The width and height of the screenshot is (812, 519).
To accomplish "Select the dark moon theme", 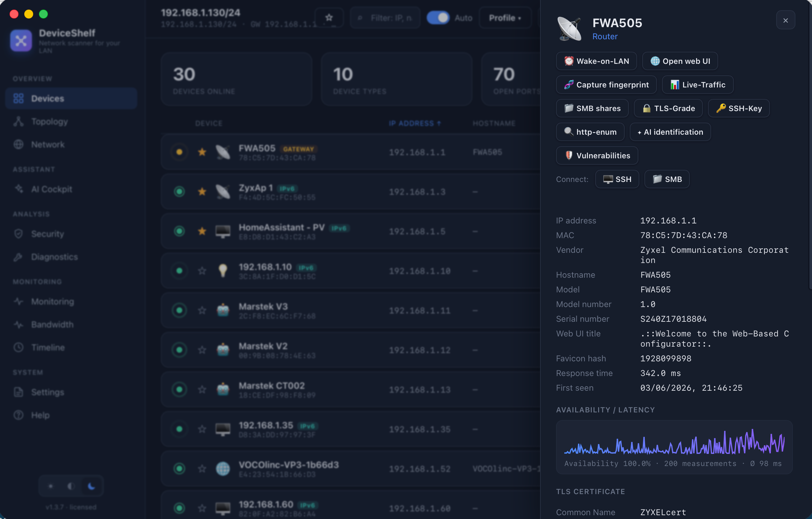I will coord(91,486).
